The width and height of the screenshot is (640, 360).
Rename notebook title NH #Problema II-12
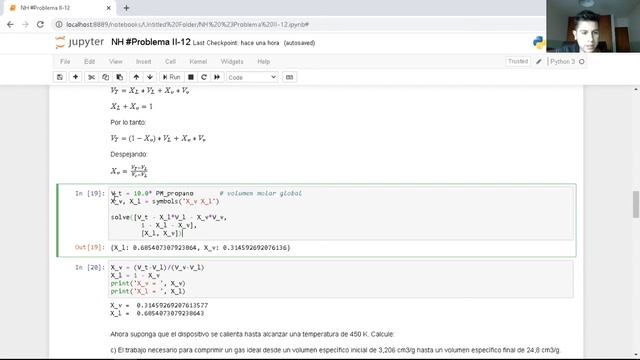[151, 42]
